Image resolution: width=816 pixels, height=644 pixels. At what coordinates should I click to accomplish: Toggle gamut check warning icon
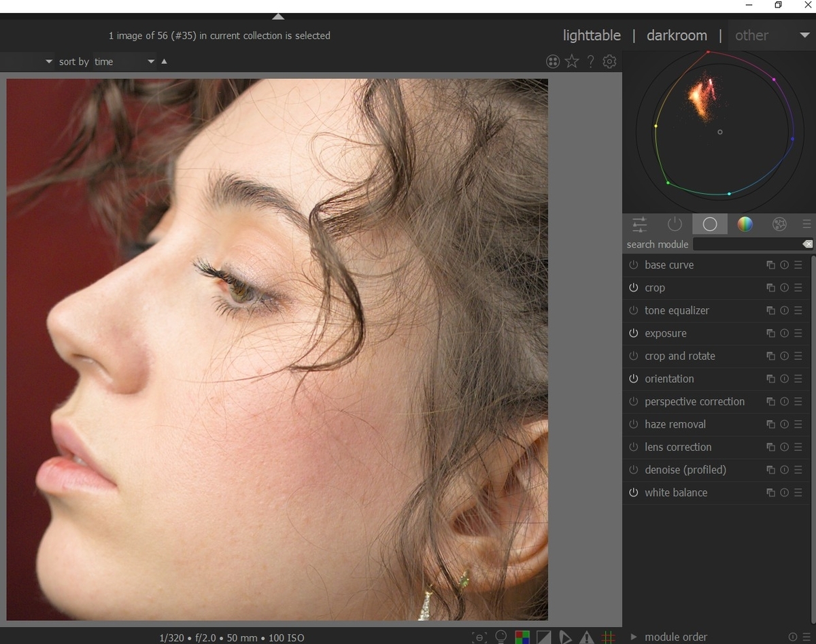point(587,637)
